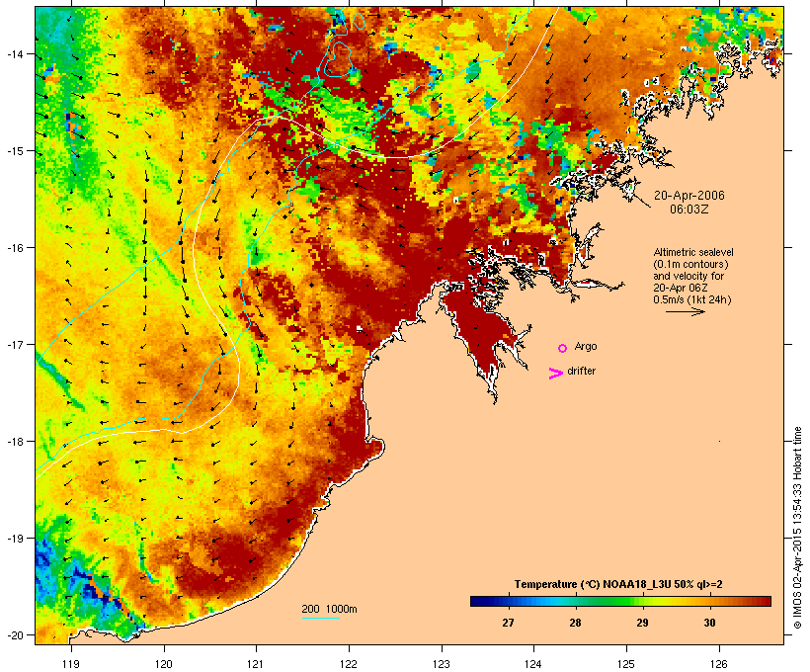Click the Temperature NOAA18_L3U color bar title
Image resolution: width=810 pixels, height=672 pixels.
[x=618, y=584]
